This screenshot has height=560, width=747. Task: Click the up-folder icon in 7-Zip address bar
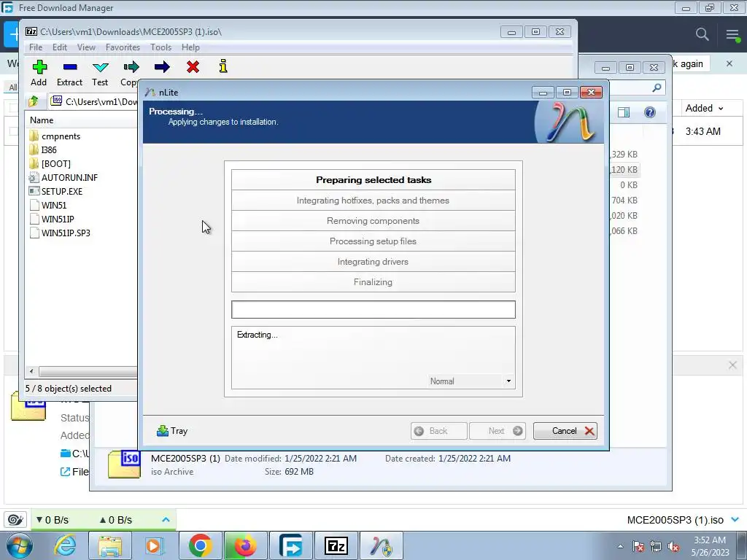click(x=34, y=101)
